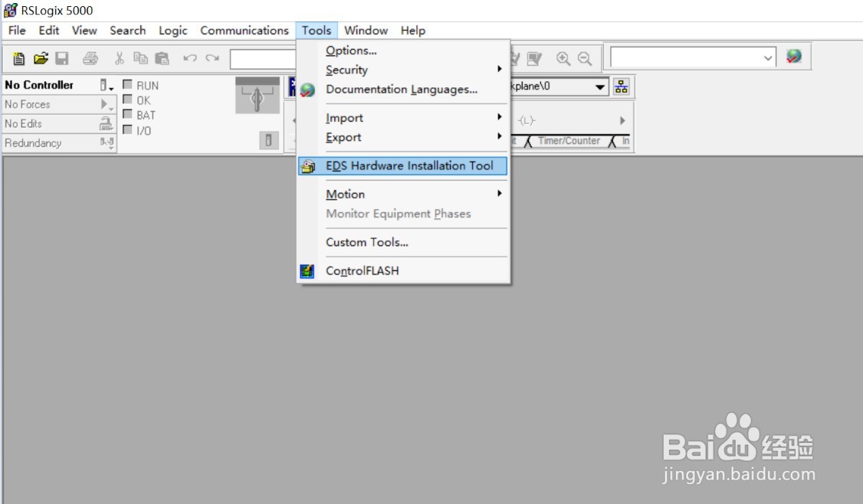
Task: Click the Save diskette icon
Action: [62, 58]
